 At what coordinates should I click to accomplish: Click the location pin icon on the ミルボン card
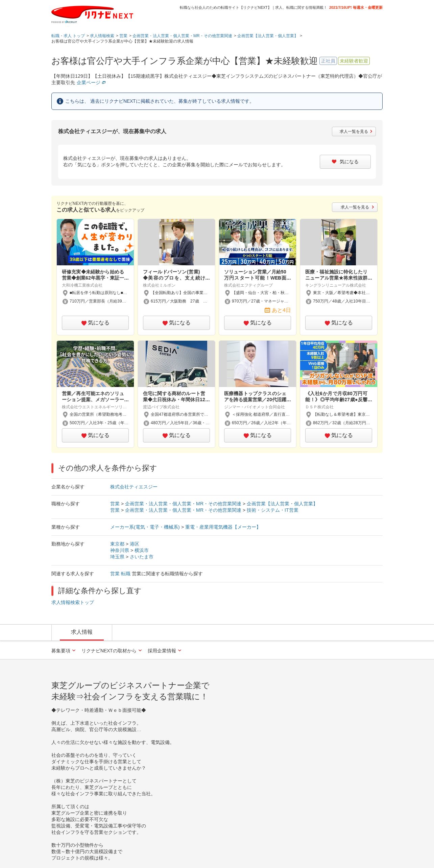(x=146, y=293)
